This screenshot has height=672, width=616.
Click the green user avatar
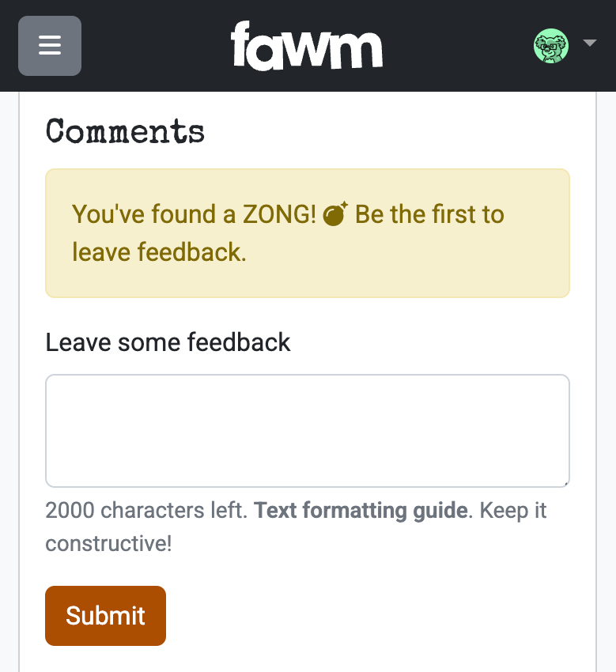click(551, 46)
